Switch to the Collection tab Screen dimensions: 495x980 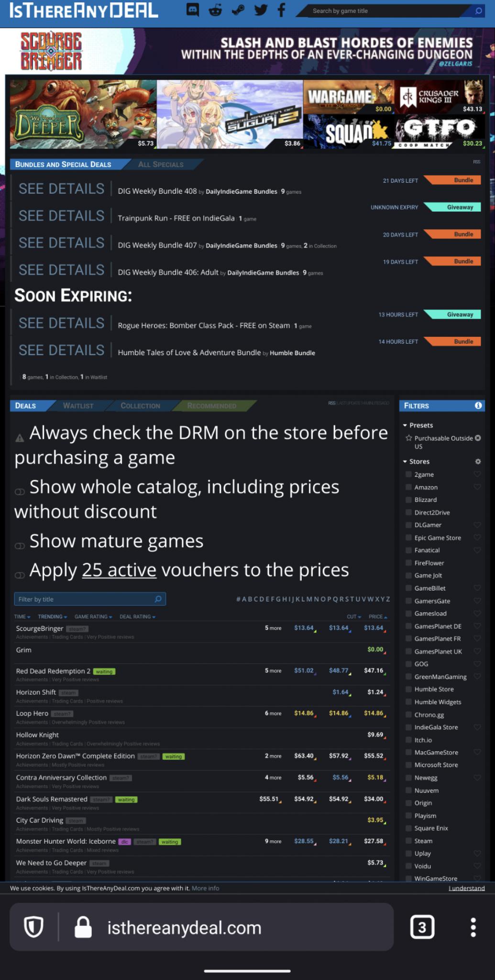tap(140, 405)
